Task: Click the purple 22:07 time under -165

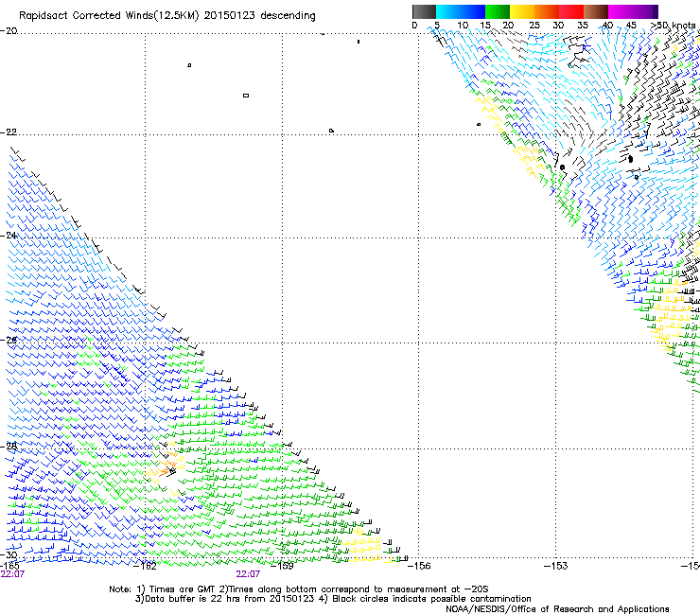Action: pyautogui.click(x=12, y=574)
